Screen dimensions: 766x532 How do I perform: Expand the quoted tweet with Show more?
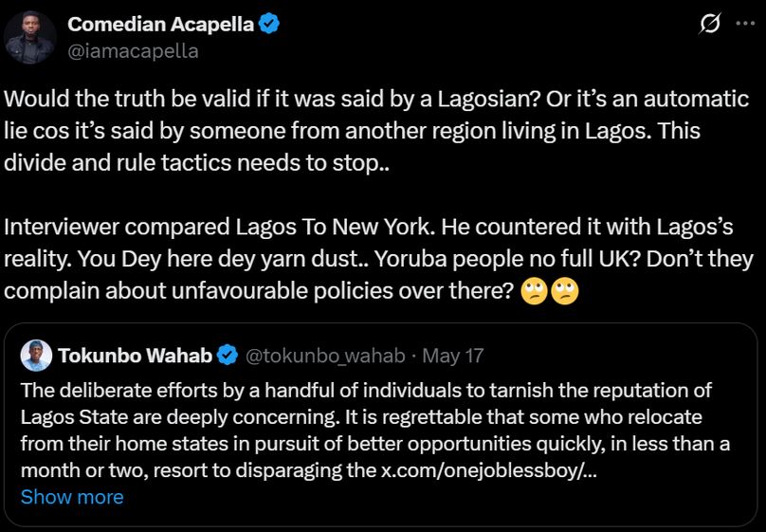coord(72,497)
